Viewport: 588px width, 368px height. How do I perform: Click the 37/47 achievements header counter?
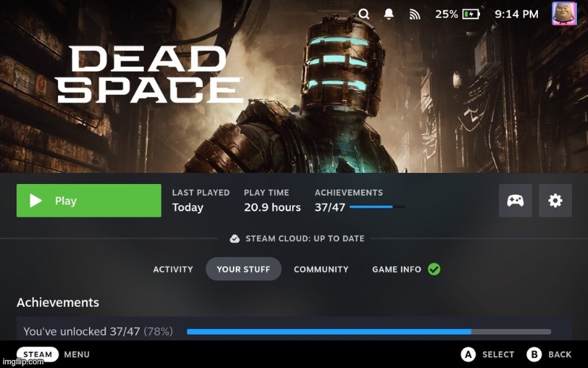(329, 208)
